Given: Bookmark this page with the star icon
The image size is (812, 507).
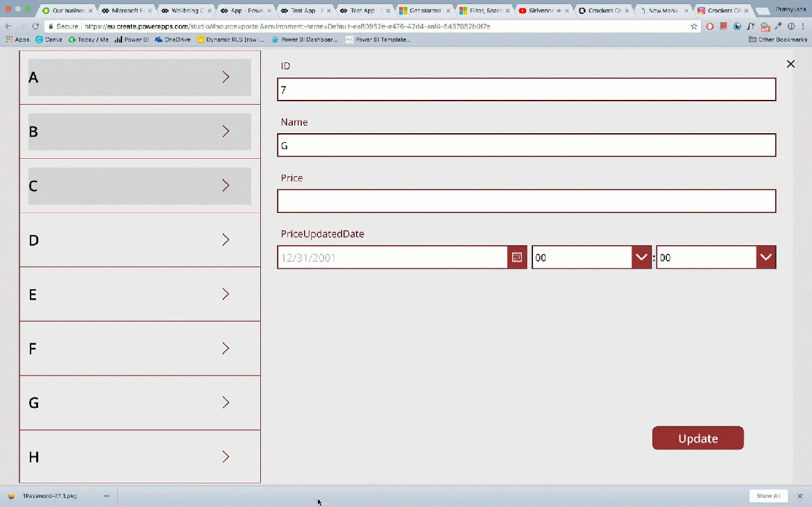Looking at the screenshot, I should point(694,26).
